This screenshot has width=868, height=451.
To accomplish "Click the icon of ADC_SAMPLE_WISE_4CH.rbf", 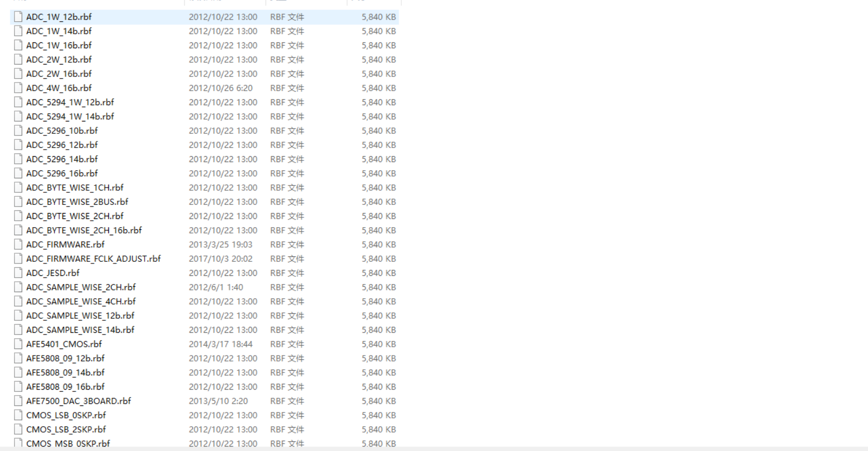I will [x=18, y=301].
